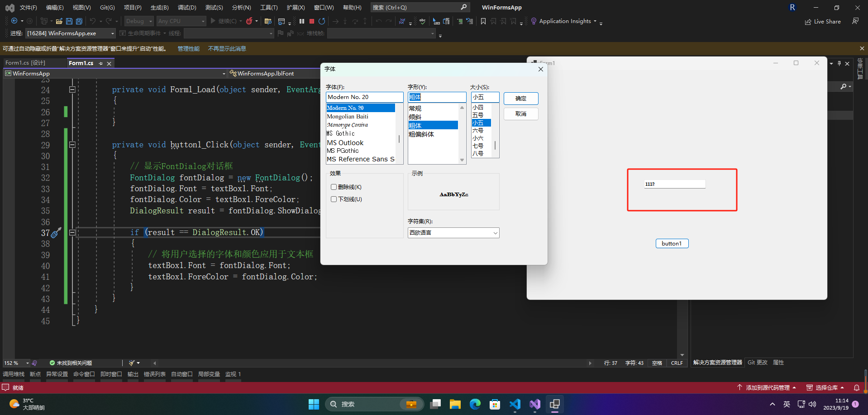Viewport: 868px width, 415px height.
Task: Click the comment selected lines icon
Action: pos(460,21)
